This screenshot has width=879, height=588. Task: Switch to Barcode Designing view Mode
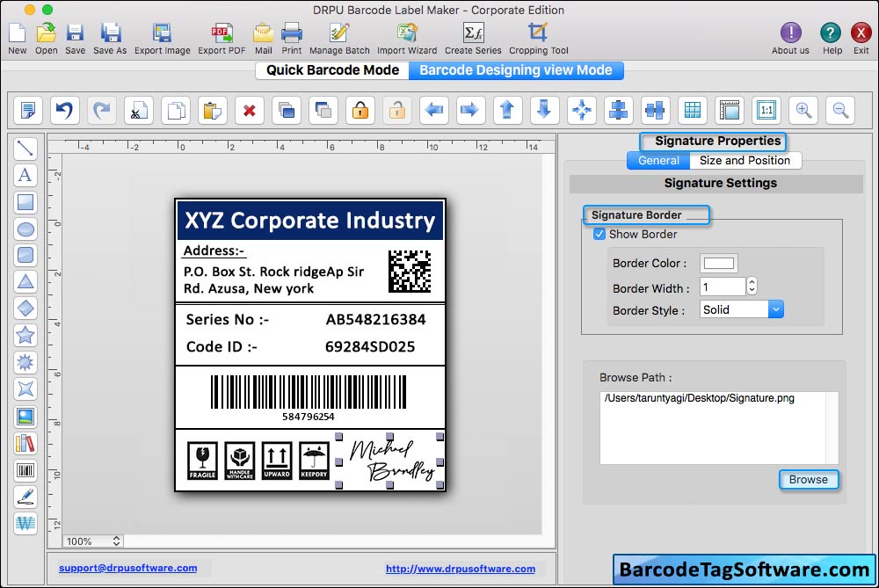coord(516,70)
